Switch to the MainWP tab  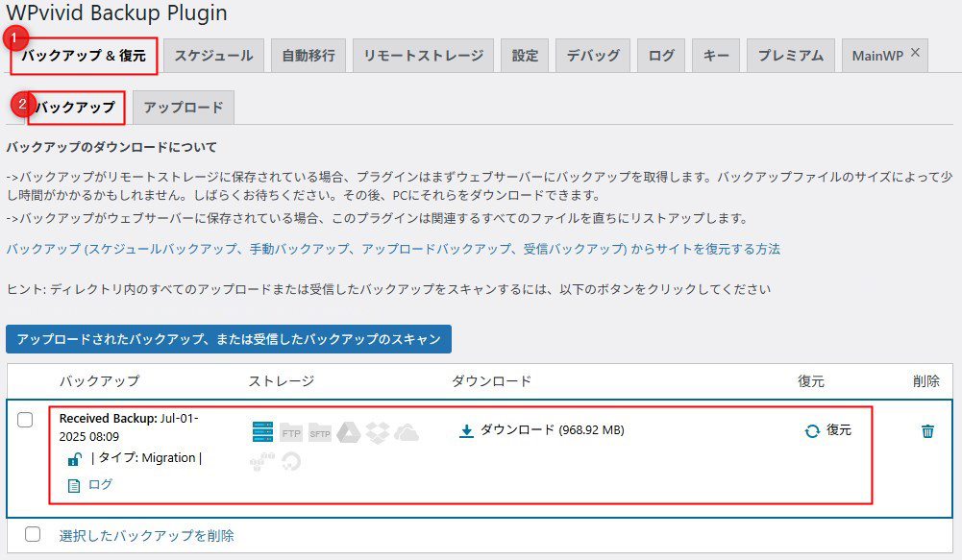(877, 56)
